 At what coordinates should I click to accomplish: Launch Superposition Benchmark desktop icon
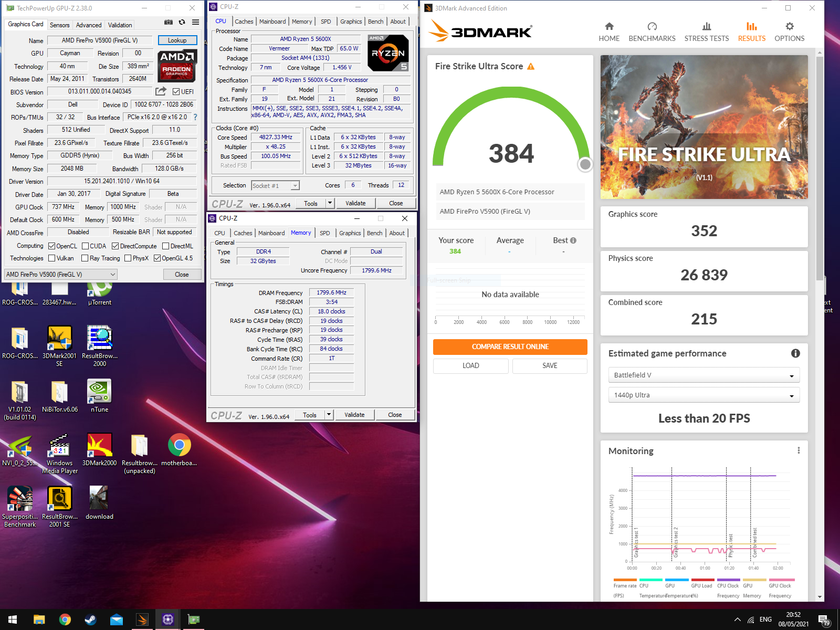coord(20,507)
